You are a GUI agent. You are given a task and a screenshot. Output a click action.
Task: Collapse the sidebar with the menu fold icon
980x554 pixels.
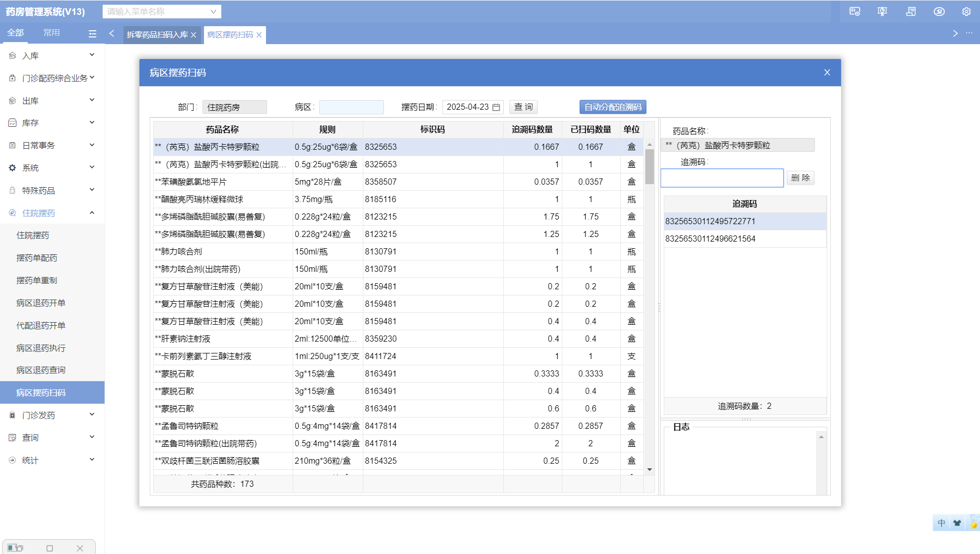[x=92, y=33]
